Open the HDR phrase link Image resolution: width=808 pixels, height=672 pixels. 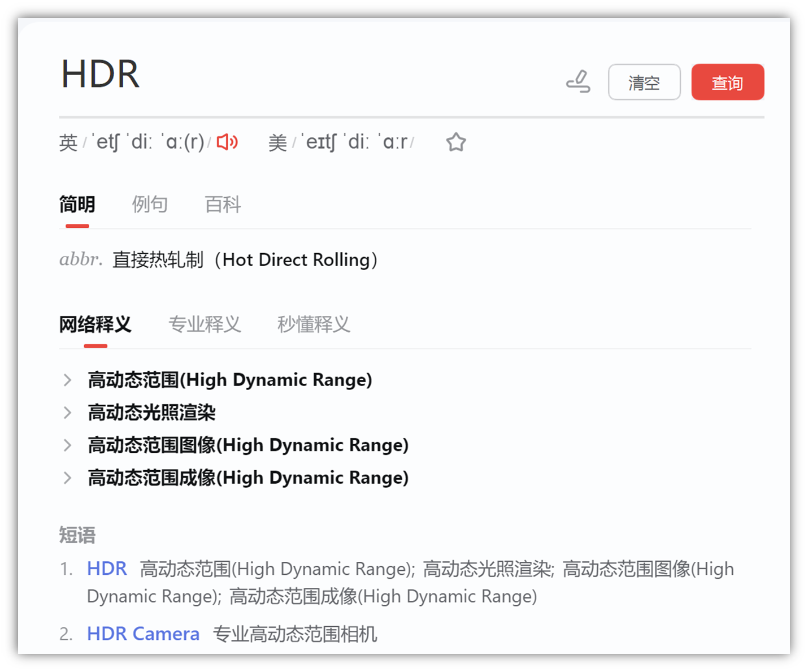107,569
